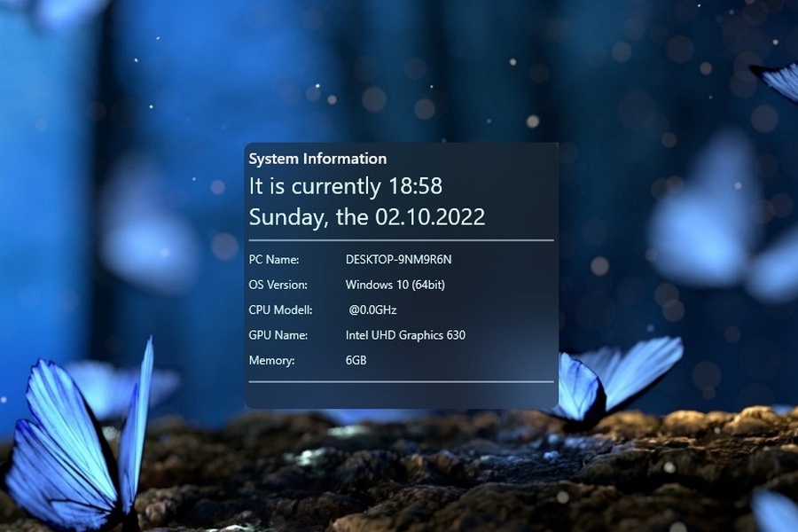
Task: Click the System Information widget title
Action: pos(317,159)
